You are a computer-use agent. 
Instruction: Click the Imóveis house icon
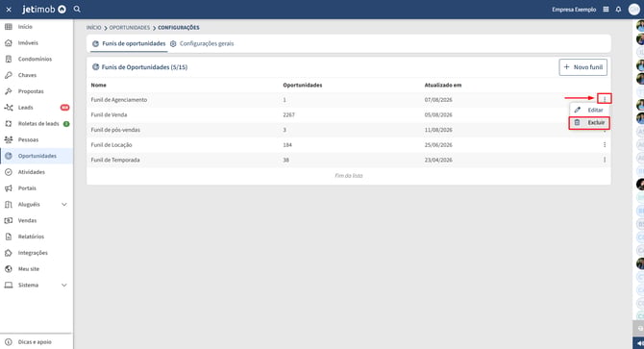pos(9,42)
